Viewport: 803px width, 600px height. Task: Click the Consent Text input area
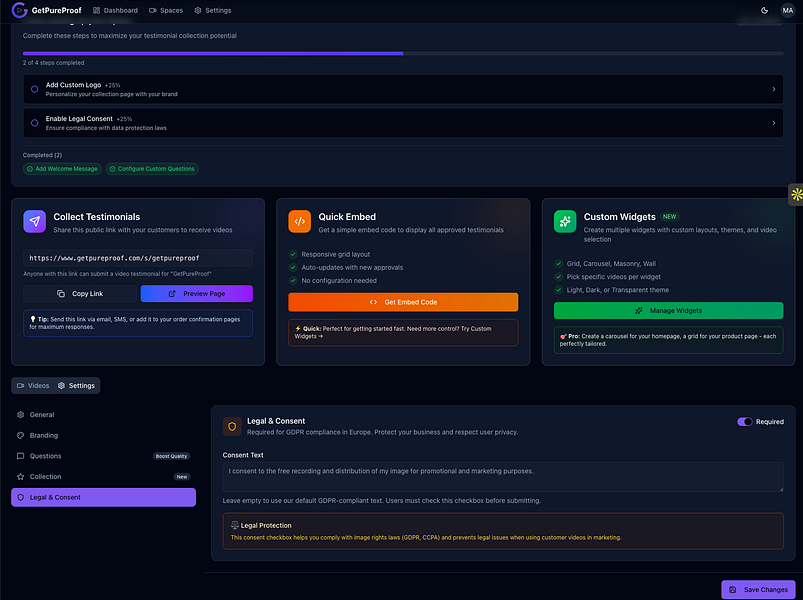coord(503,477)
